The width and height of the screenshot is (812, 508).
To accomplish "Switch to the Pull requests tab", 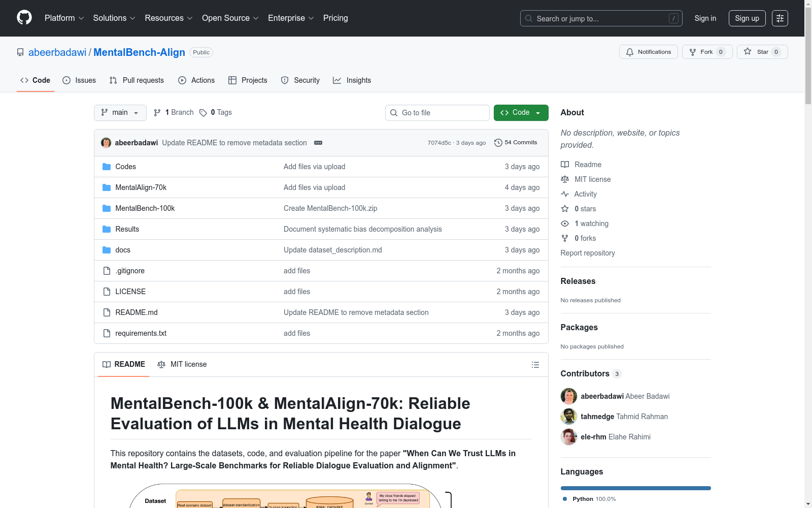I will pos(137,80).
